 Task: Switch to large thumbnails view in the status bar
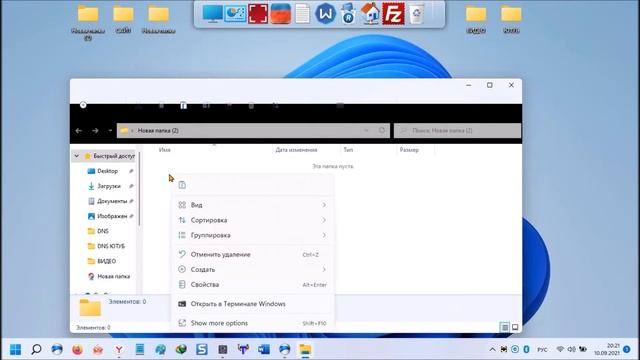point(515,327)
